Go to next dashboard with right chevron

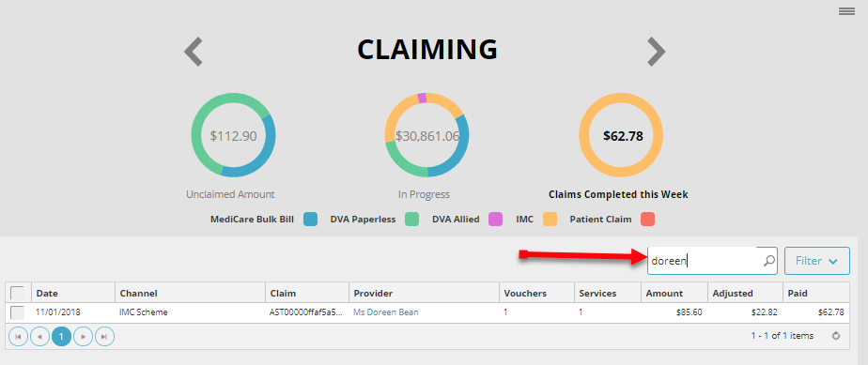(657, 52)
